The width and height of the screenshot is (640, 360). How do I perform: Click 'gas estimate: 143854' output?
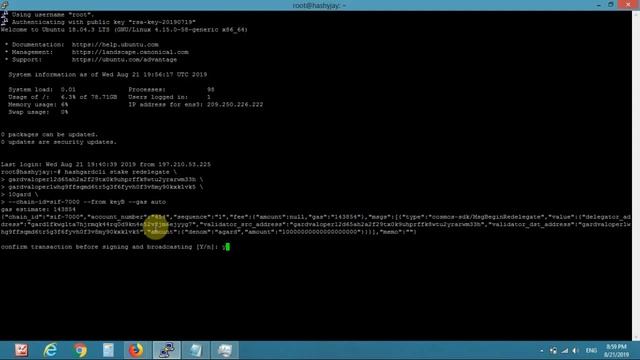[x=38, y=209]
